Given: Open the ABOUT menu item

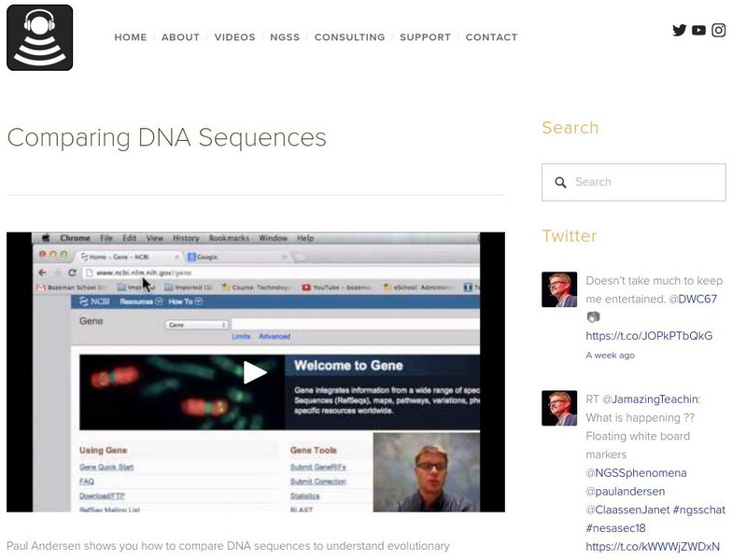Looking at the screenshot, I should pyautogui.click(x=181, y=37).
